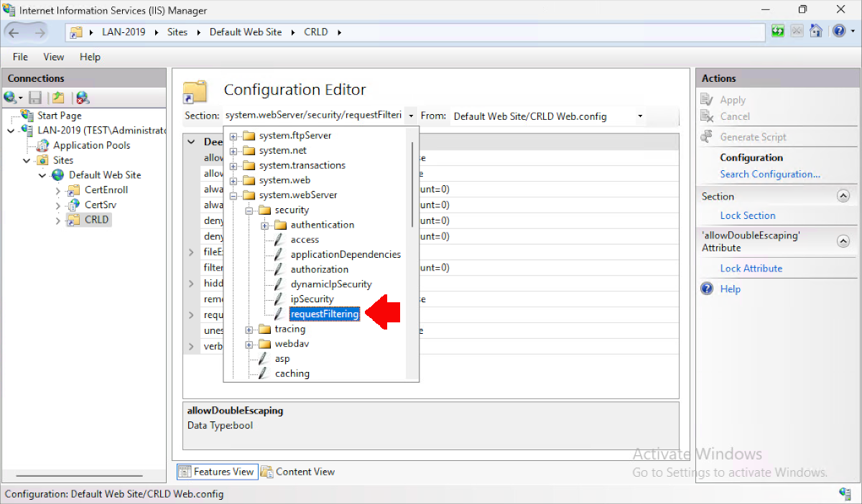Collapse the system.webServer node
Screen dimensions: 862x504
click(x=233, y=195)
